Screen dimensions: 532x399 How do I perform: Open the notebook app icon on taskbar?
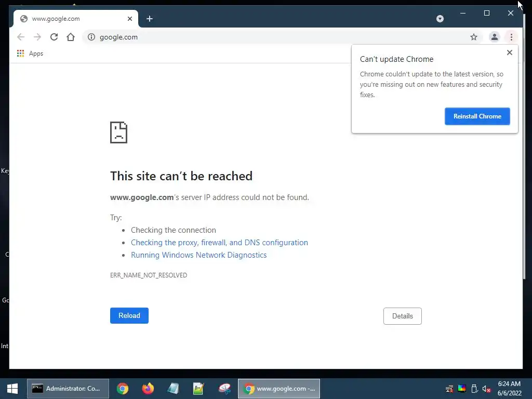(x=173, y=389)
